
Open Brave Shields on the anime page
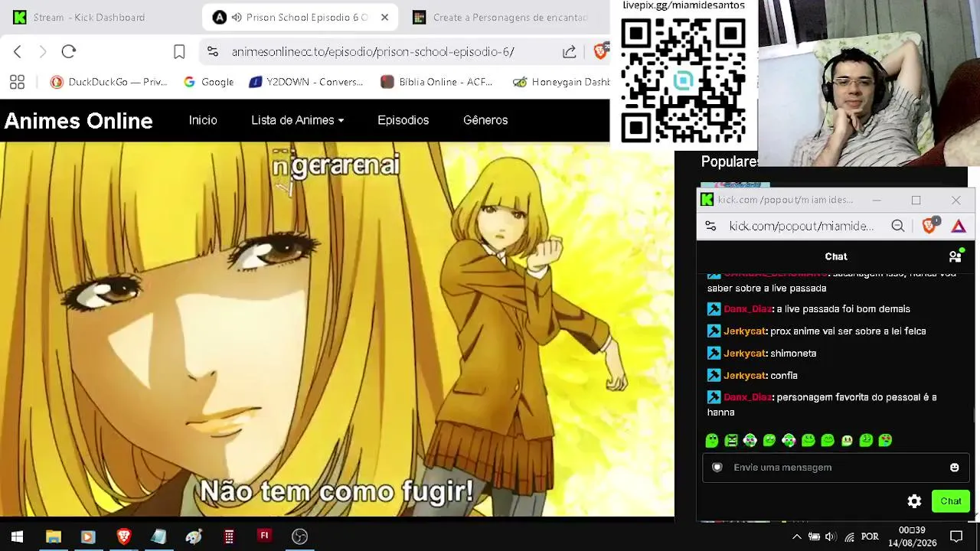pos(600,51)
